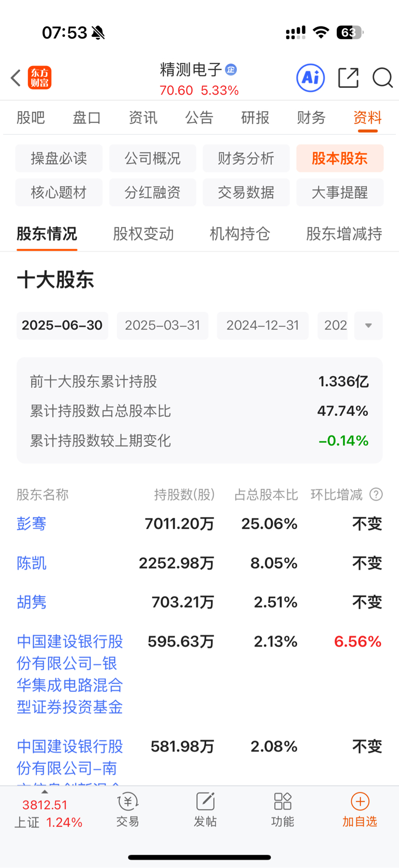This screenshot has width=399, height=868.
Task: Select the 2025-03-31 date chip
Action: point(163,325)
